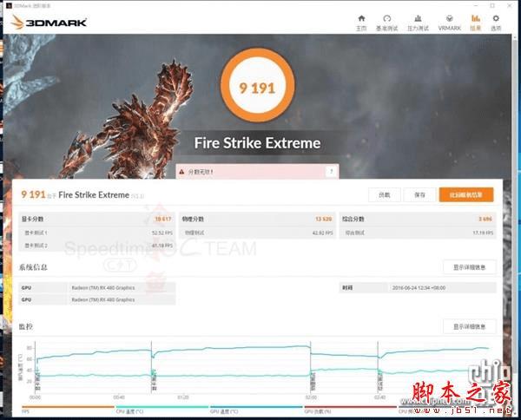Open the Stress Test tab with bar icon
Screen dimensions: 521x420
coord(418,23)
